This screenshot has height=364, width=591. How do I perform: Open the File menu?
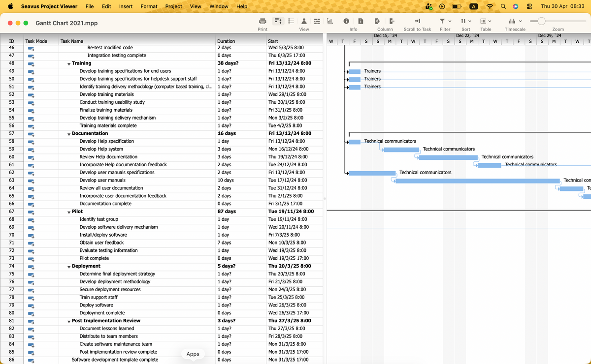[x=90, y=6]
